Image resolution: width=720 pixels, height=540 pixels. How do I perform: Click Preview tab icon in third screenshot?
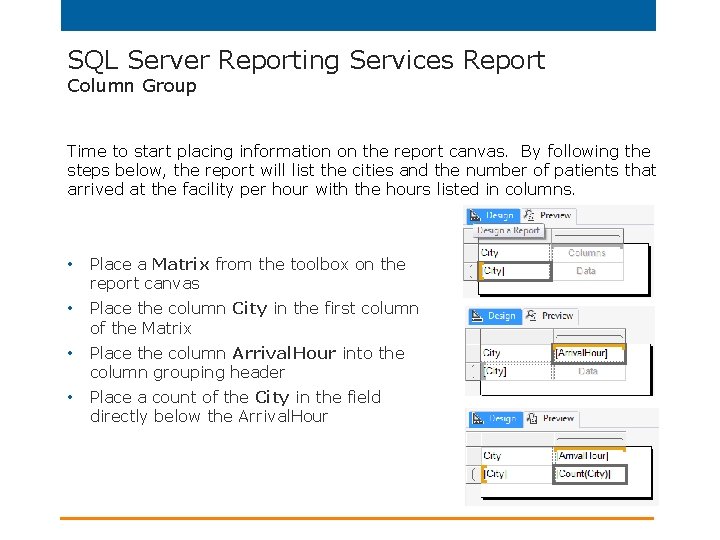(532, 418)
